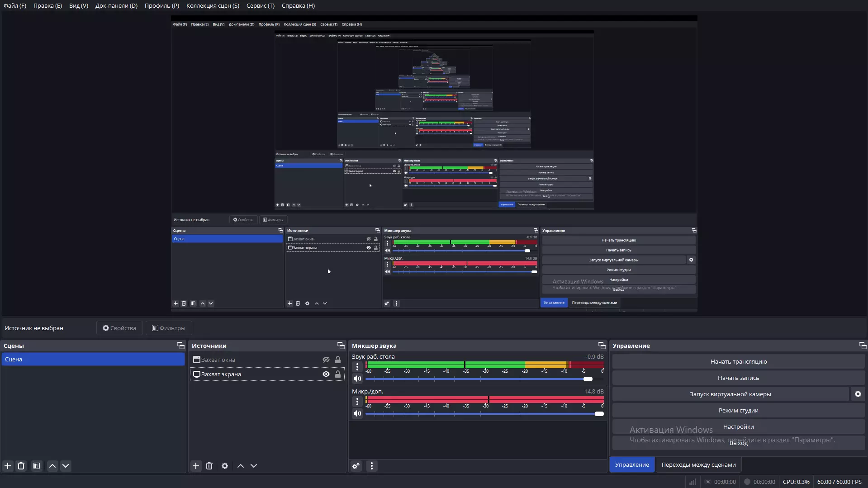Move source down in Sources toolbar
Screen dimensions: 868x488
tap(254, 466)
